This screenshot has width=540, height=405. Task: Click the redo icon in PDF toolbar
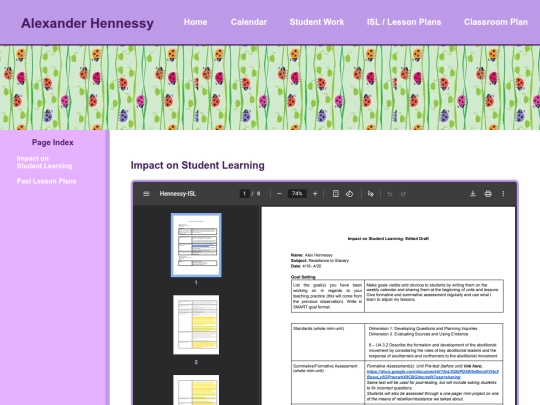(x=403, y=194)
